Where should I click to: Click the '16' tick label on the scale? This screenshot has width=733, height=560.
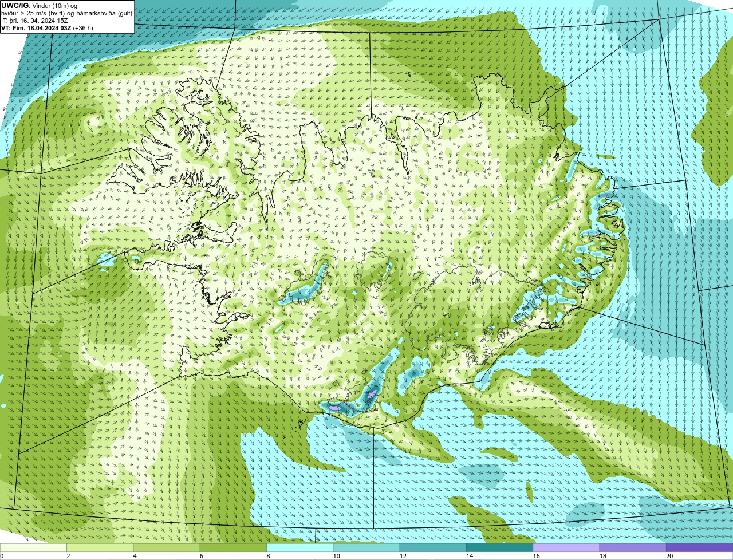537,556
